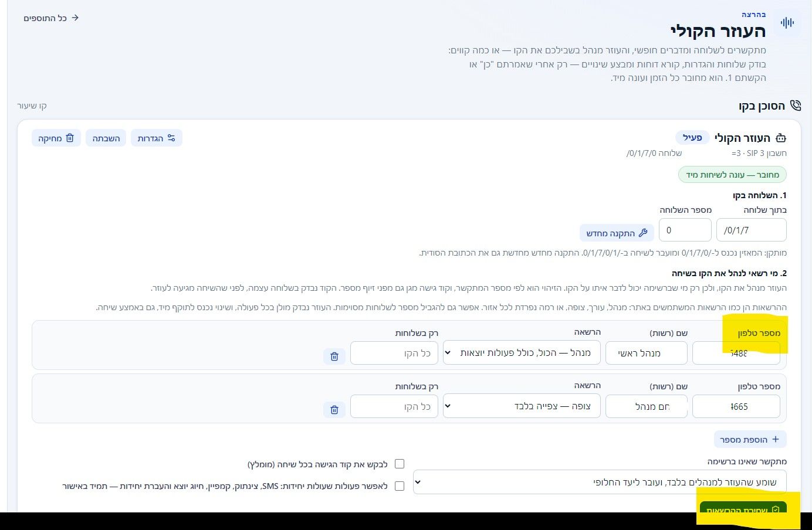
Task: Click the רק בשלוחות field in the צופה row
Action: click(394, 406)
